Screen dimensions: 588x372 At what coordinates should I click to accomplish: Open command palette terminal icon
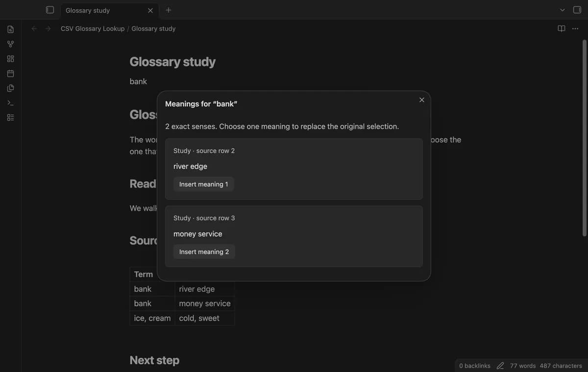click(x=10, y=103)
